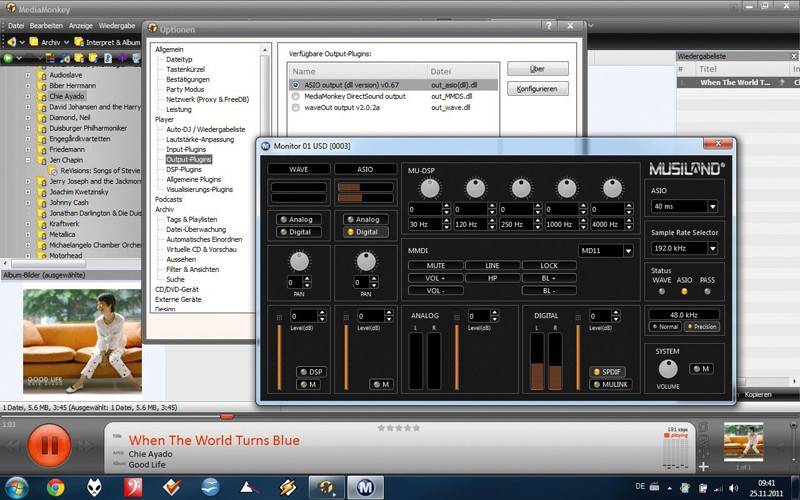Screen dimensions: 800x500
Task: Open Bearbeiten menu
Action: pyautogui.click(x=46, y=26)
